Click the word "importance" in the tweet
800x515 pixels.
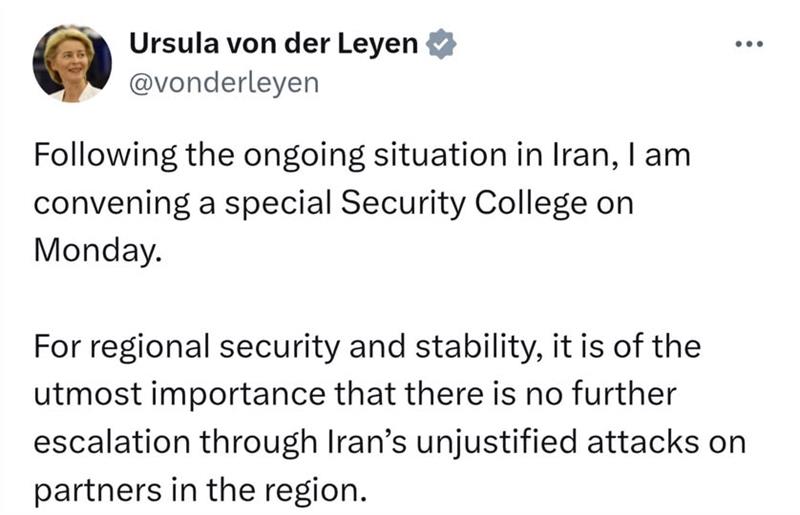coord(220,392)
